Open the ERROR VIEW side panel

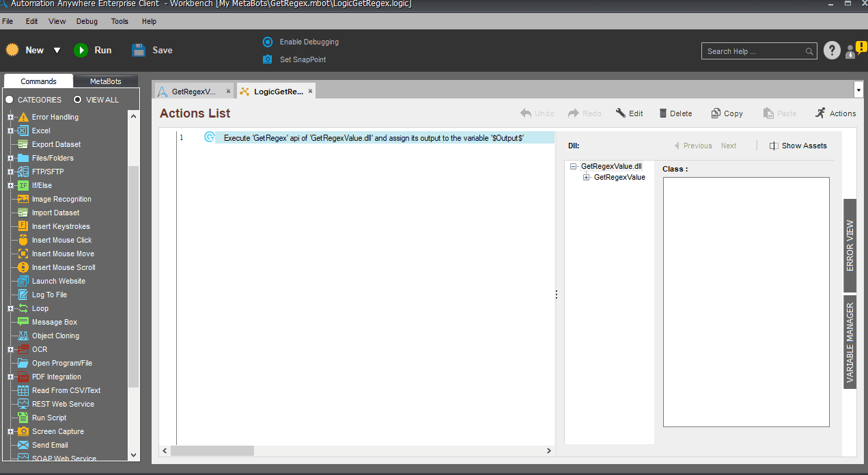coord(850,245)
